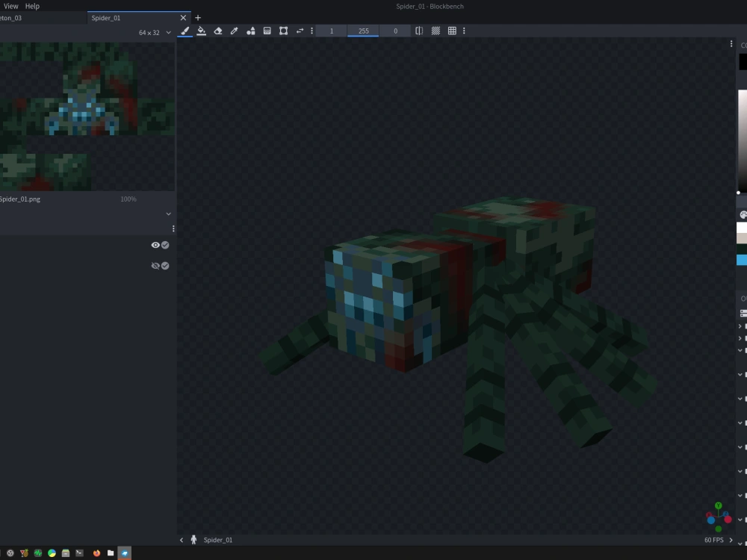The image size is (747, 560).
Task: Select the Eraser tool
Action: 217,31
